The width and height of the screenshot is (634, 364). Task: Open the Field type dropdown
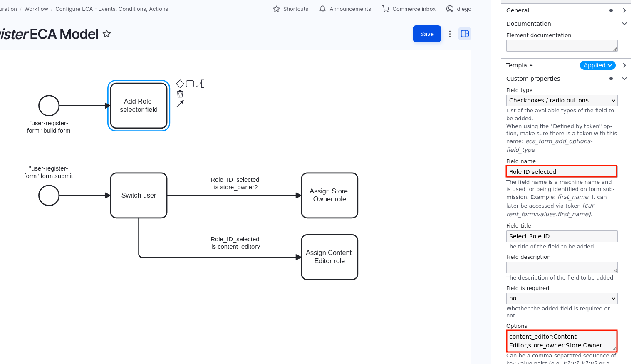562,100
